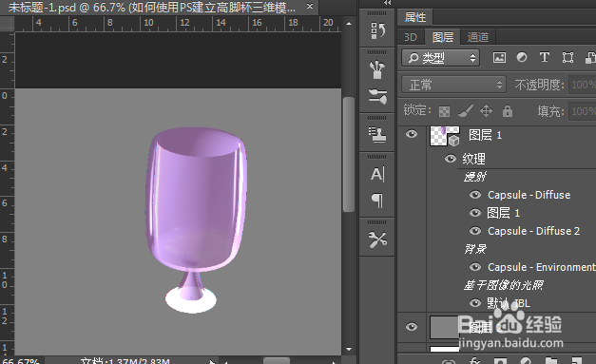Open the Tool Presets panel icon
The image size is (596, 364).
coord(377,239)
